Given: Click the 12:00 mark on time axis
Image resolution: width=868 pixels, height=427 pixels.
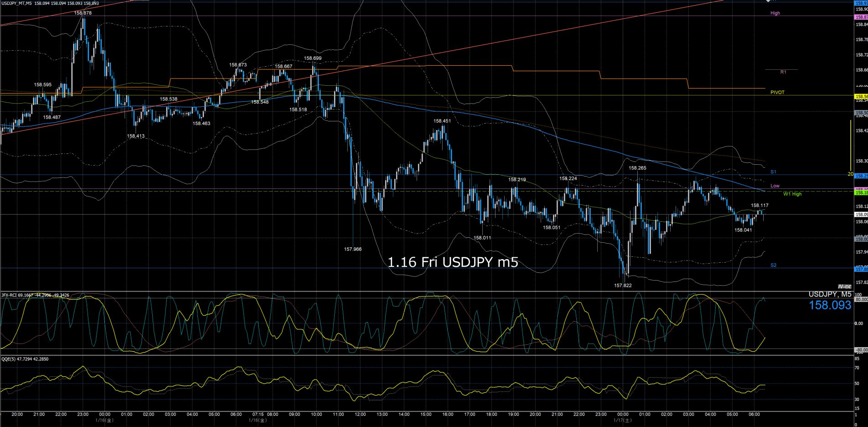Looking at the screenshot, I should pos(360,414).
